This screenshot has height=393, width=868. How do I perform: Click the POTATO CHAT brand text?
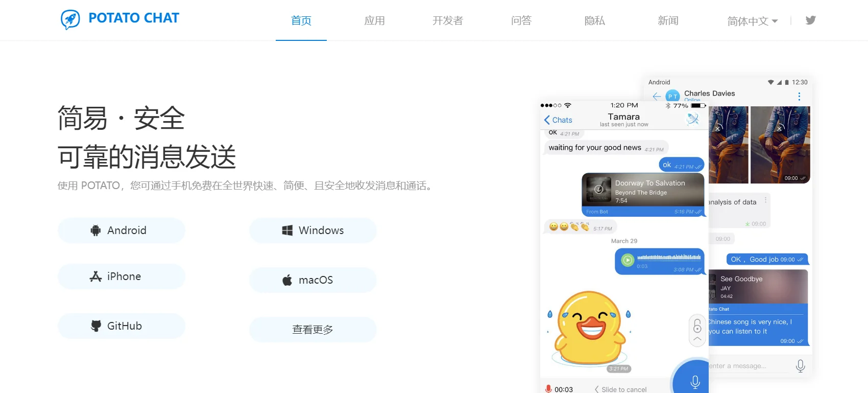point(134,18)
